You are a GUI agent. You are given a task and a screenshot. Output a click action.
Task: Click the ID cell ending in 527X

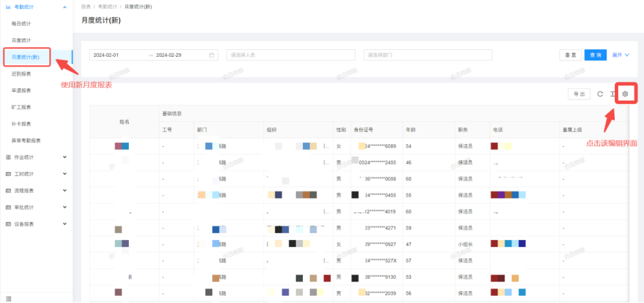(376, 261)
